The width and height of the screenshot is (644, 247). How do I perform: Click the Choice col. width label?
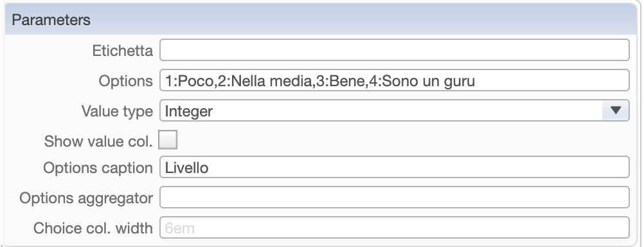(93, 228)
